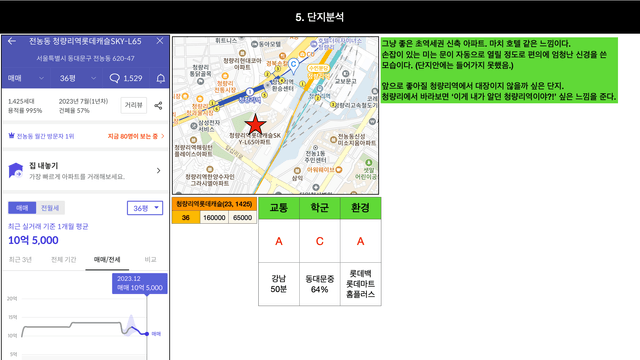Select the 매매/전세 chart tab
The height and width of the screenshot is (360, 640).
107,260
